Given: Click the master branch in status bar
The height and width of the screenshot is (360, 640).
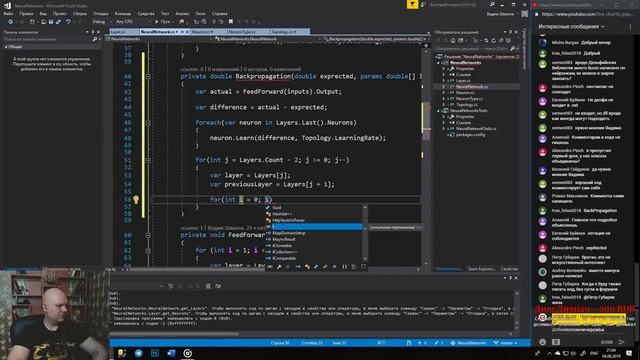Looking at the screenshot, I should tap(506, 343).
